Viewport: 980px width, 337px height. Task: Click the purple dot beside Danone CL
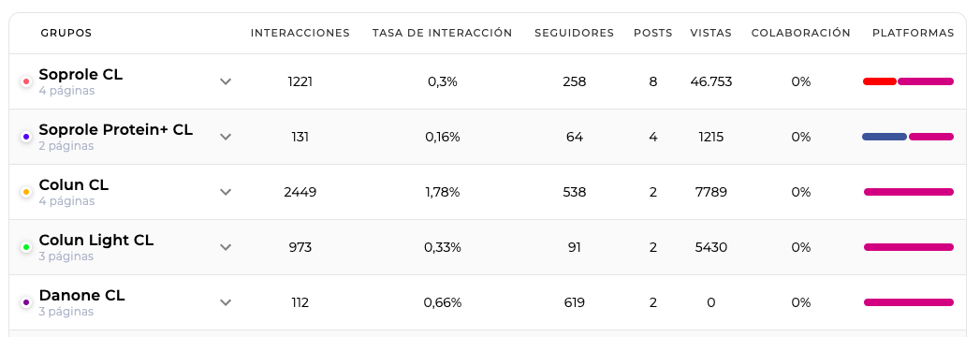(x=26, y=302)
